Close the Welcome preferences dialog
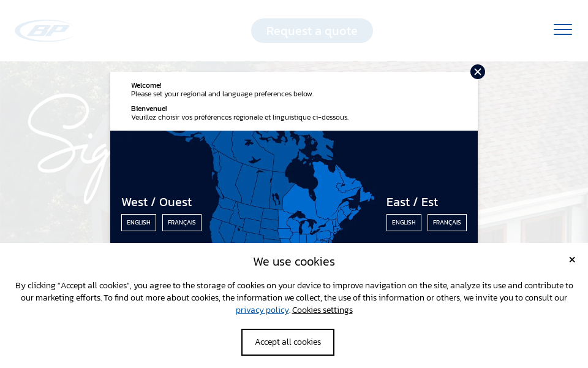 tap(477, 72)
